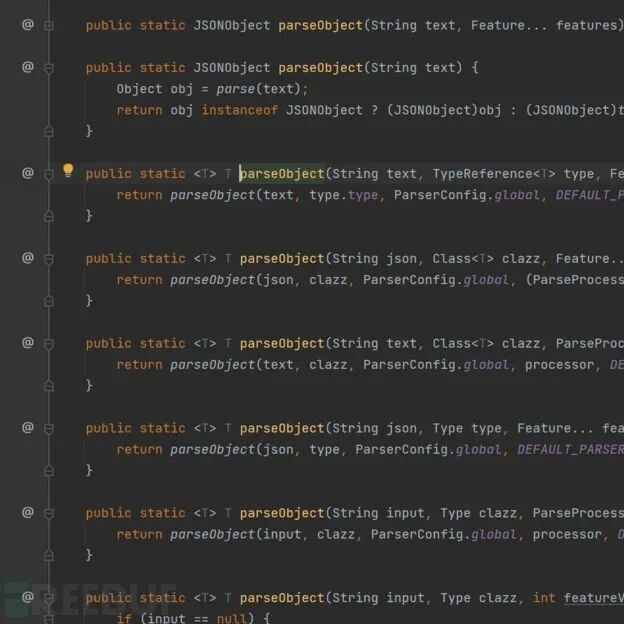Expand folded parseObject(String text, Feature... features) method
The image size is (624, 624).
(x=49, y=25)
